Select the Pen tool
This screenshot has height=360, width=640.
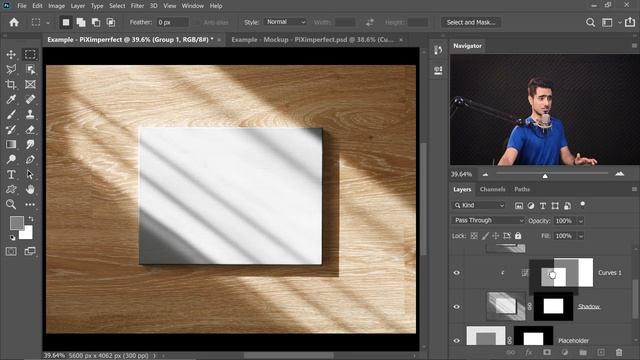[30, 159]
